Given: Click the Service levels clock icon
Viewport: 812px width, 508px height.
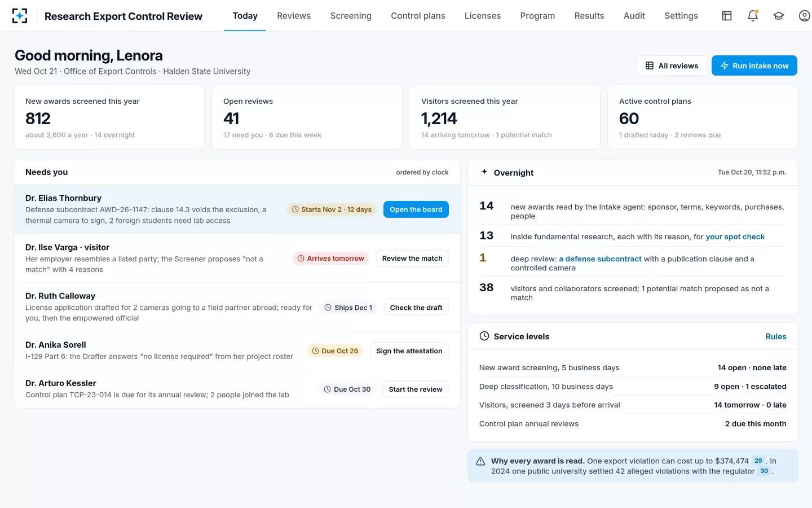Looking at the screenshot, I should pos(484,336).
